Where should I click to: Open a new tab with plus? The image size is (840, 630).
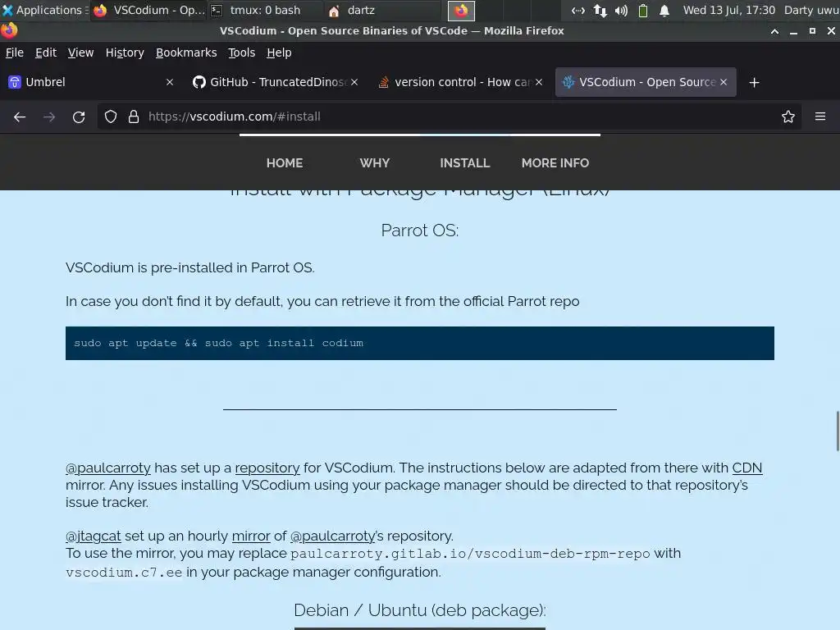click(755, 83)
